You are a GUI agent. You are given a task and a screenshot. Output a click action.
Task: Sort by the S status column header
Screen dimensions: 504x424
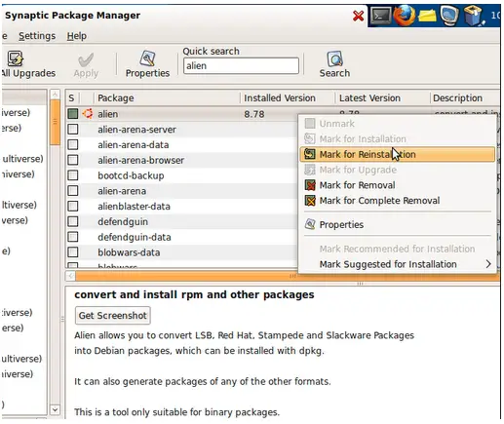coord(72,97)
